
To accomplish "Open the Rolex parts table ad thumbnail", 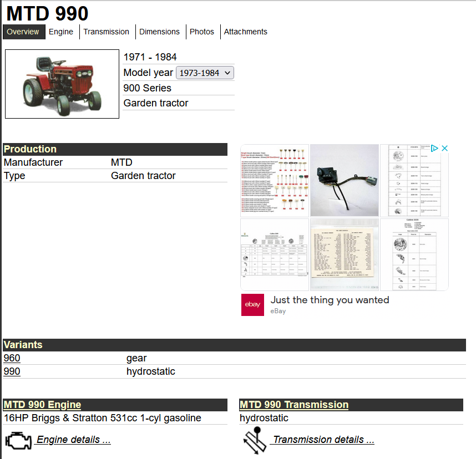I will pos(275,254).
